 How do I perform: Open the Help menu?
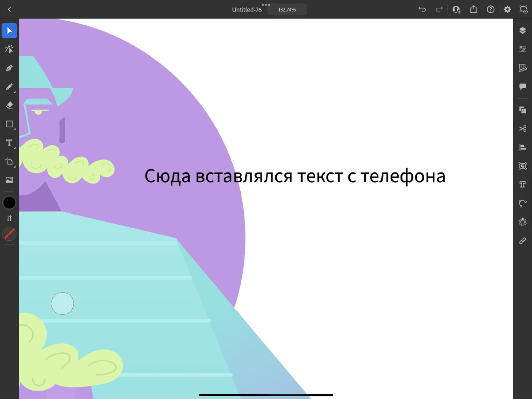490,9
